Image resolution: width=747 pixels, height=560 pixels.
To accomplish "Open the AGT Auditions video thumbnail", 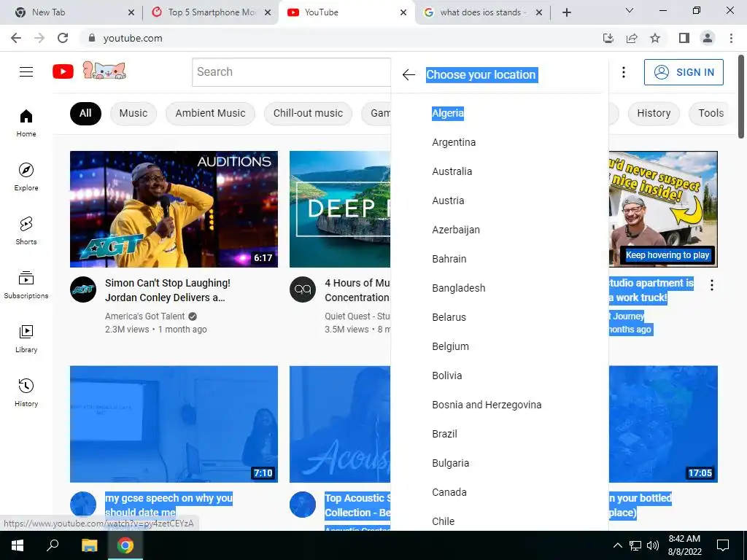I will click(174, 209).
